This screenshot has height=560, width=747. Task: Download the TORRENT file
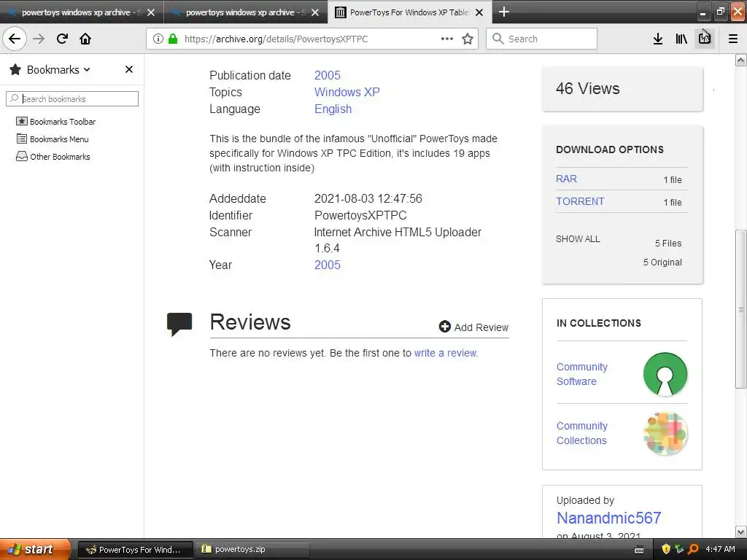(580, 201)
